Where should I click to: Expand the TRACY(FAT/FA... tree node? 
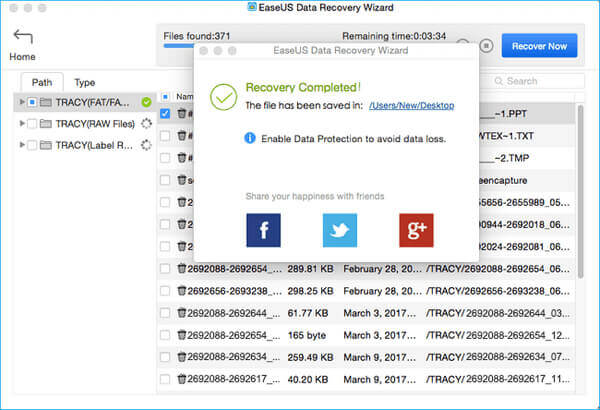(22, 102)
